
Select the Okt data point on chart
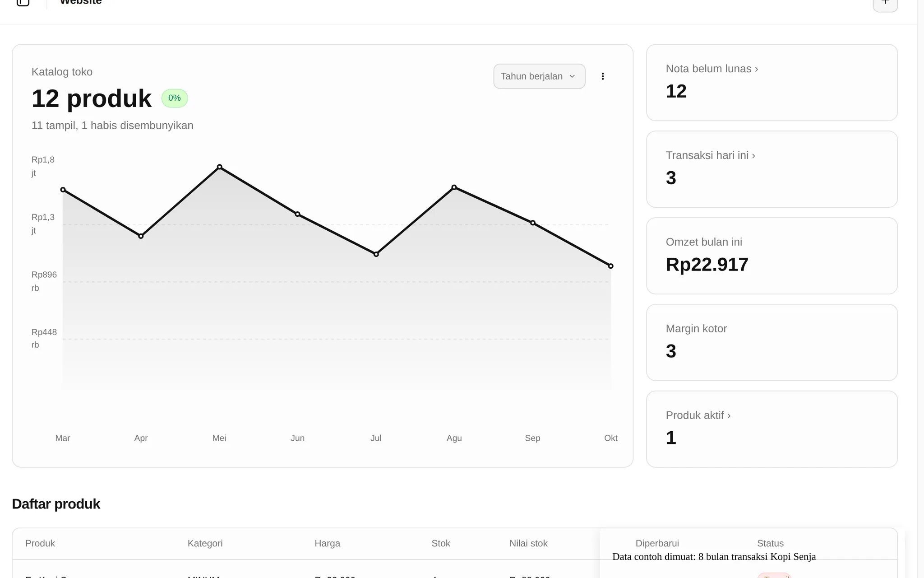[x=611, y=266]
